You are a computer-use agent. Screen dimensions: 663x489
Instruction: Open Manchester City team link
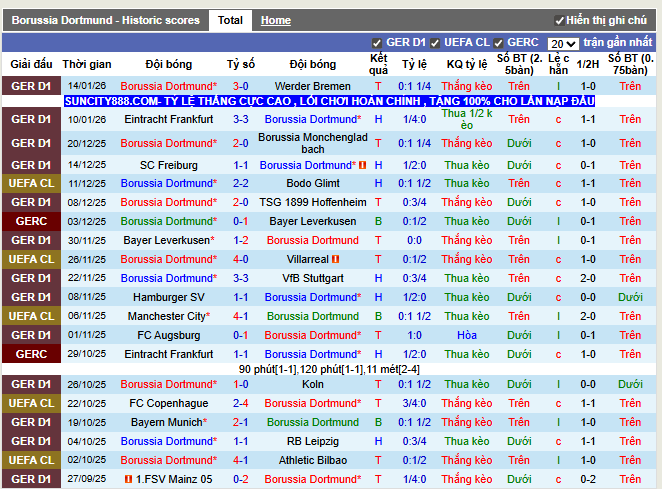tap(169, 316)
